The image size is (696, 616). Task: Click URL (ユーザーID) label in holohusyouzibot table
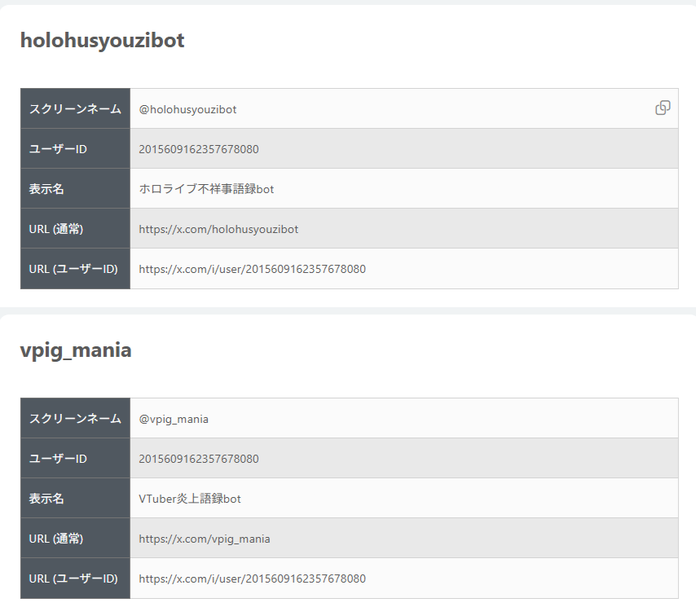[x=73, y=269]
